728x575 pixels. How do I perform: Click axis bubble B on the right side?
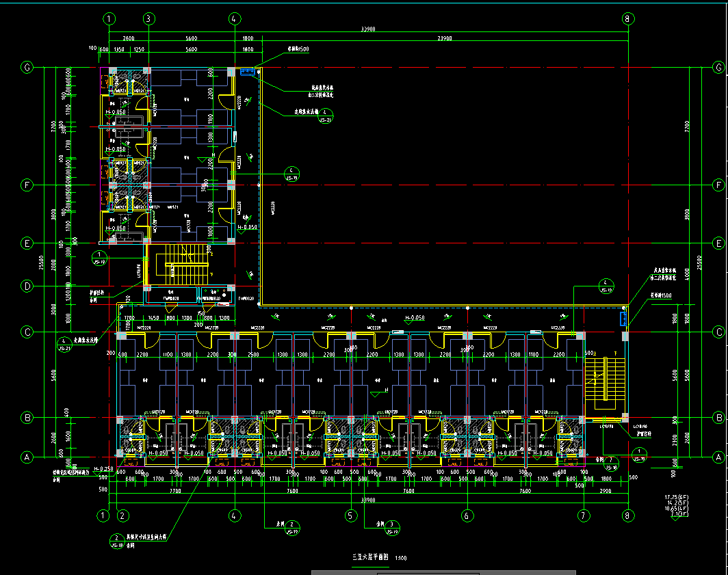718,417
